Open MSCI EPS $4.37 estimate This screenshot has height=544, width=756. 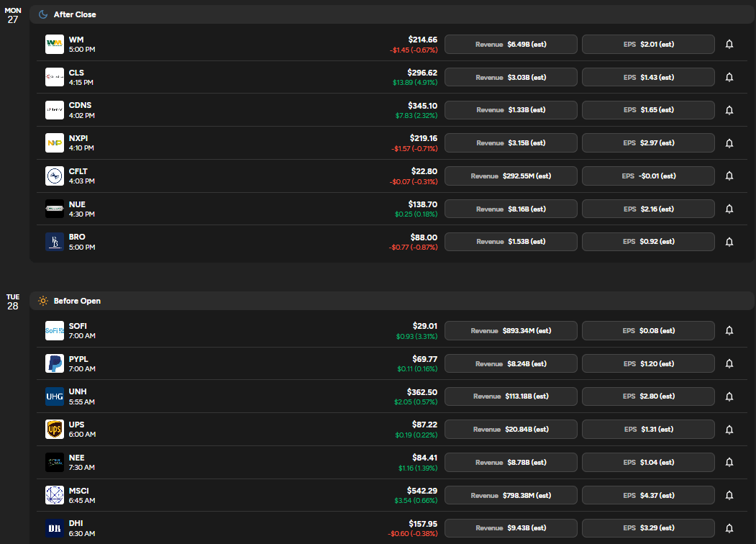[x=648, y=495]
